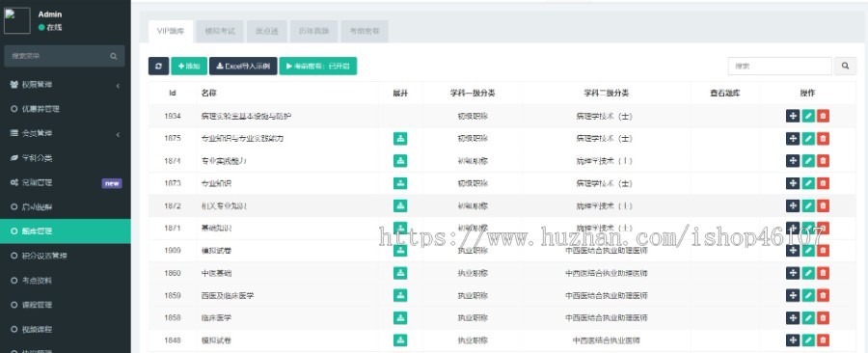Image resolution: width=868 pixels, height=353 pixels.
Task: Open 课程管理 in the sidebar
Action: [x=66, y=305]
